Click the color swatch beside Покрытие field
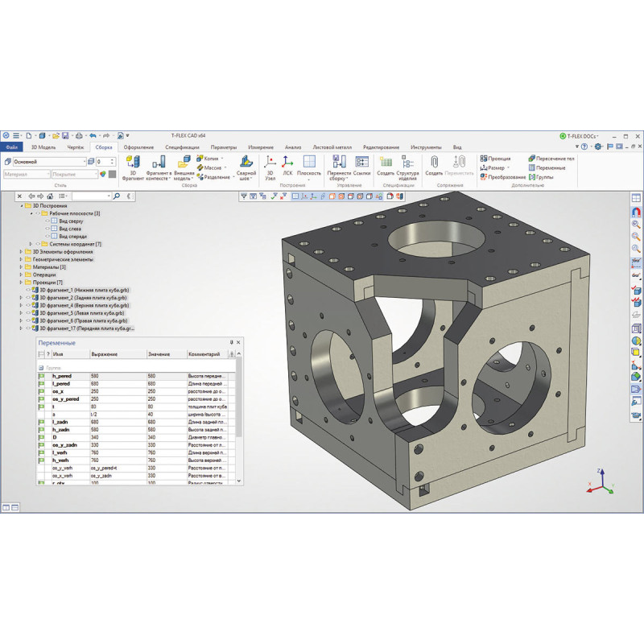Viewport: 644px width, 644px height. pos(112,174)
